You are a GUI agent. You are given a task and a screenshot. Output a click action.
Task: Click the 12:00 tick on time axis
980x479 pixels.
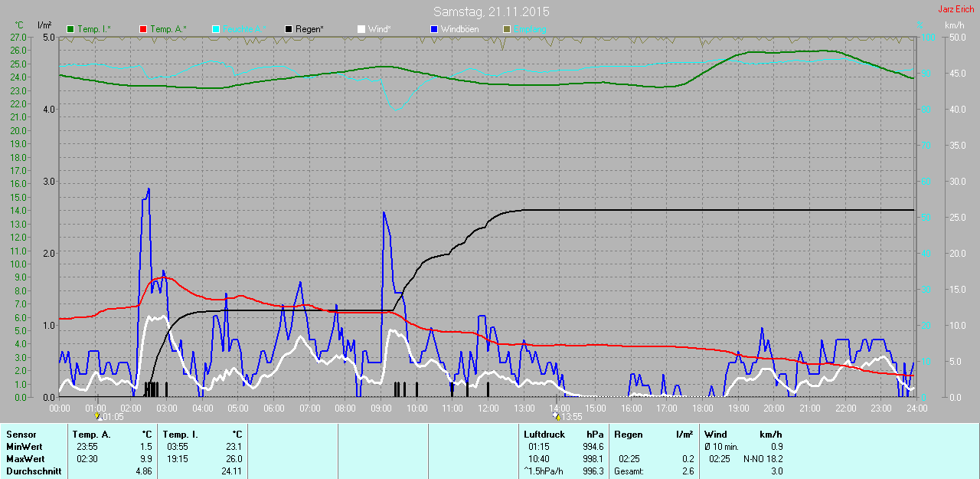[488, 408]
